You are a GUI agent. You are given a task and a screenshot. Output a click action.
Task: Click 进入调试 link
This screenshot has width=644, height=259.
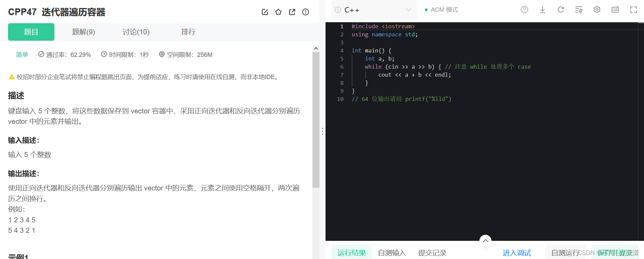[x=517, y=253]
